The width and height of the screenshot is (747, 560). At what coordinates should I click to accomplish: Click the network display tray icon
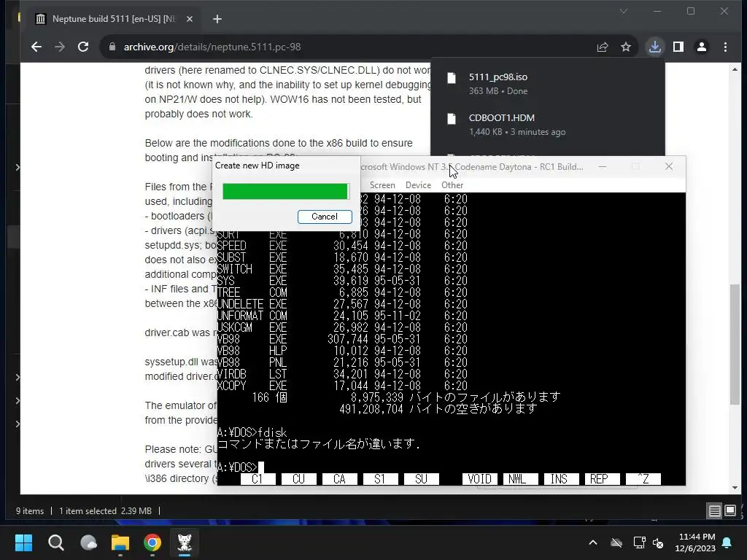[x=639, y=542]
